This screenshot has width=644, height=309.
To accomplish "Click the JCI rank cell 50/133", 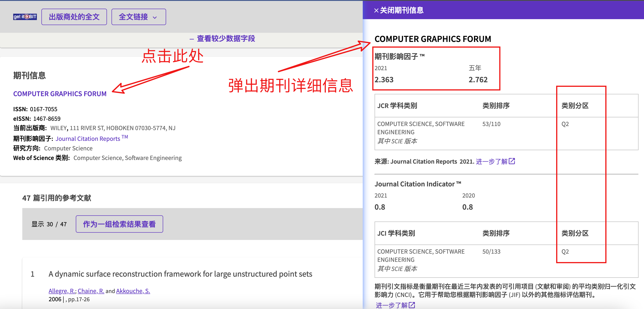I will (491, 251).
